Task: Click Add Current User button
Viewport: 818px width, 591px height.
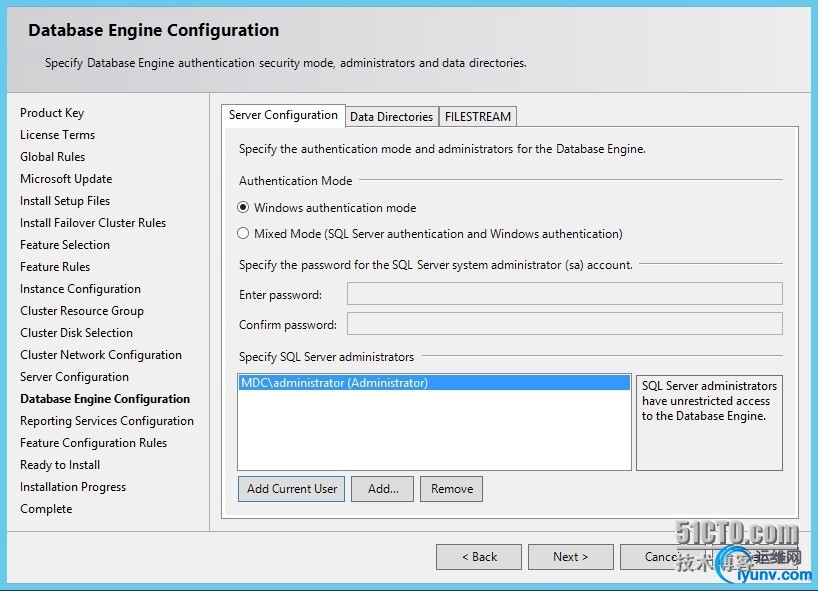Action: point(292,489)
